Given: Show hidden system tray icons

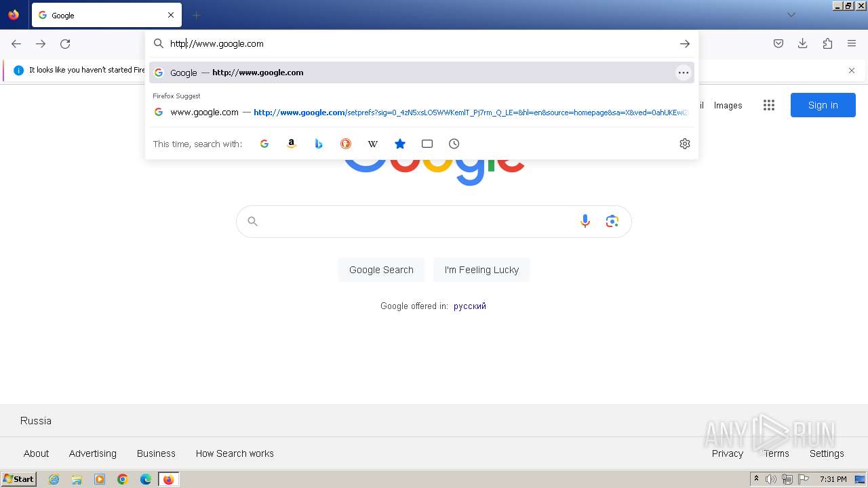Looking at the screenshot, I should [756, 479].
